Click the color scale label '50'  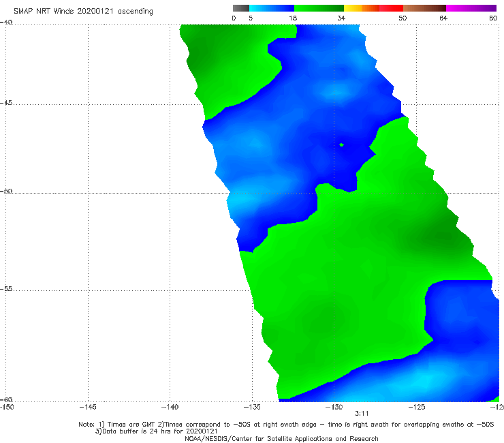[x=403, y=18]
